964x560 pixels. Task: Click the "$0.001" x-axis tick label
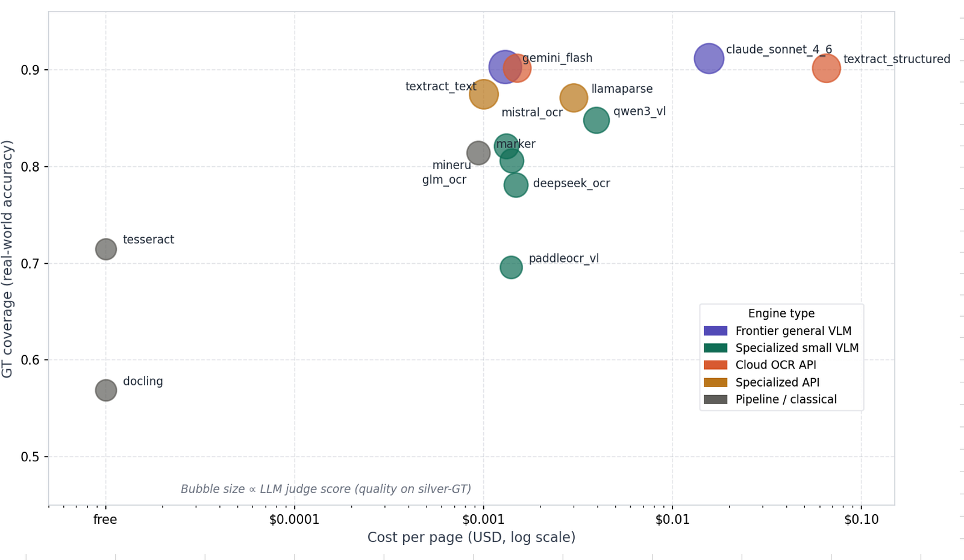click(x=483, y=519)
